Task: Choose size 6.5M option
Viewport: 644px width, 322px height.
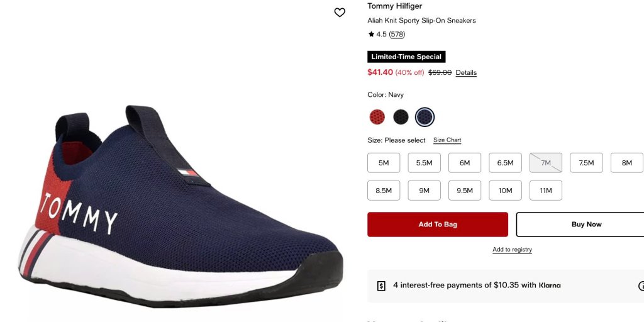Action: [x=505, y=163]
